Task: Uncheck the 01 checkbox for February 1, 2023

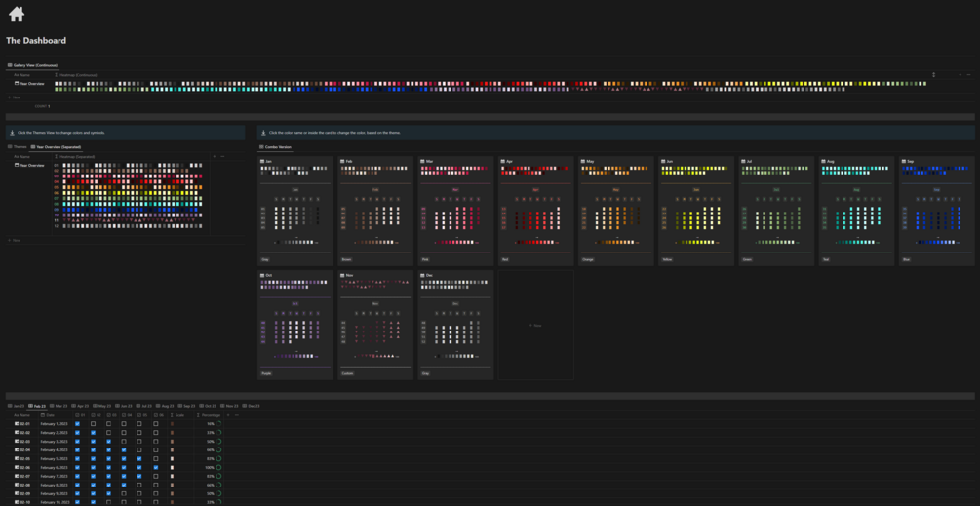Action: tap(77, 423)
